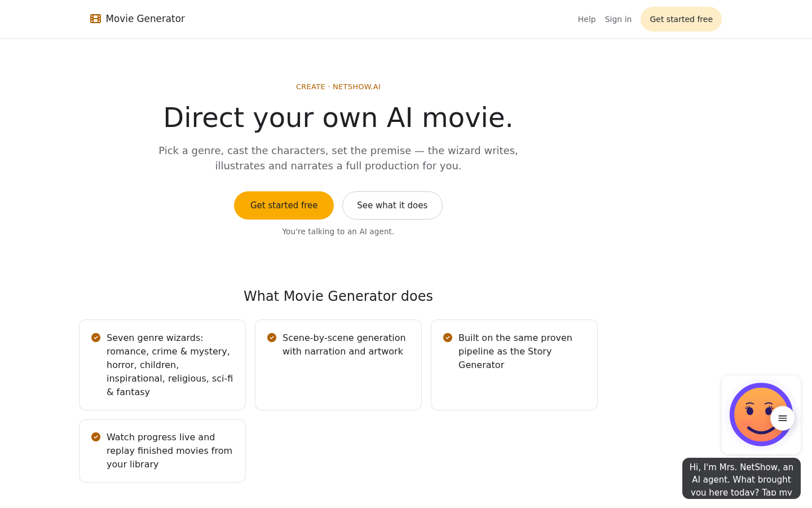Click You're talking to an AI agent note
The image size is (812, 508).
(338, 231)
